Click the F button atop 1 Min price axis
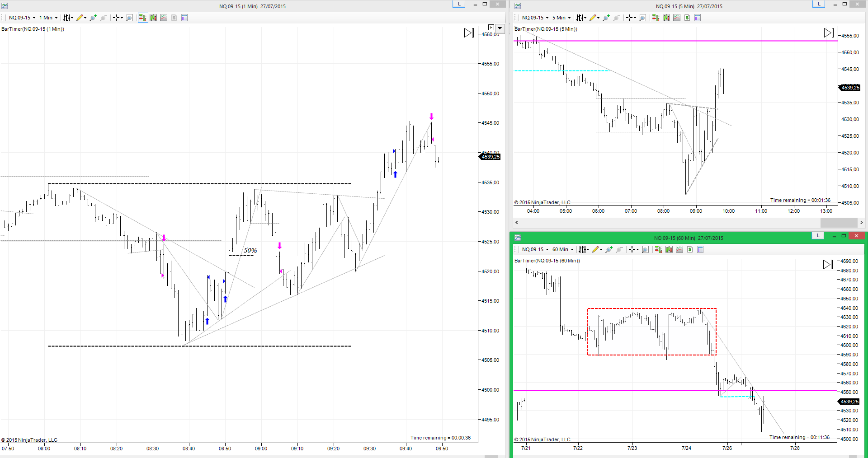 (x=491, y=28)
